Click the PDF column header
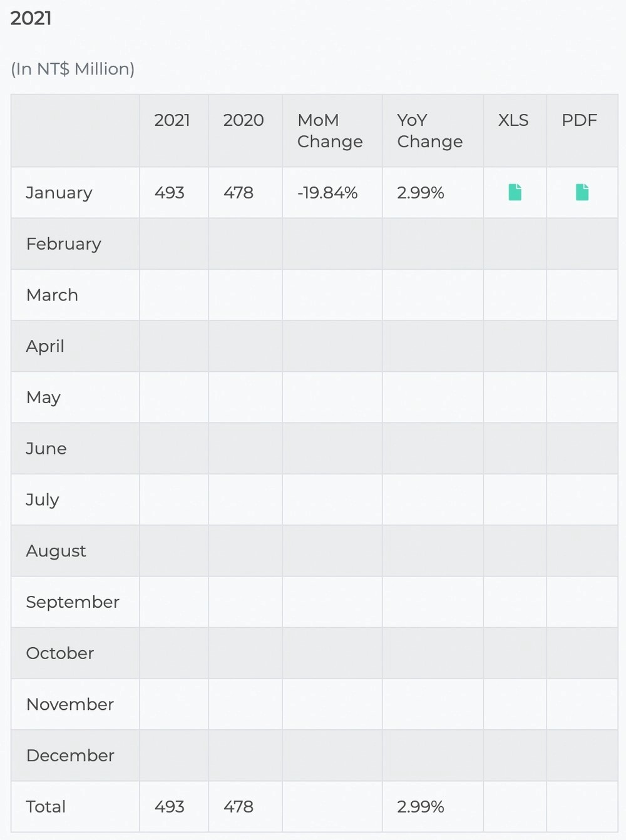The width and height of the screenshot is (626, 840). (x=580, y=120)
